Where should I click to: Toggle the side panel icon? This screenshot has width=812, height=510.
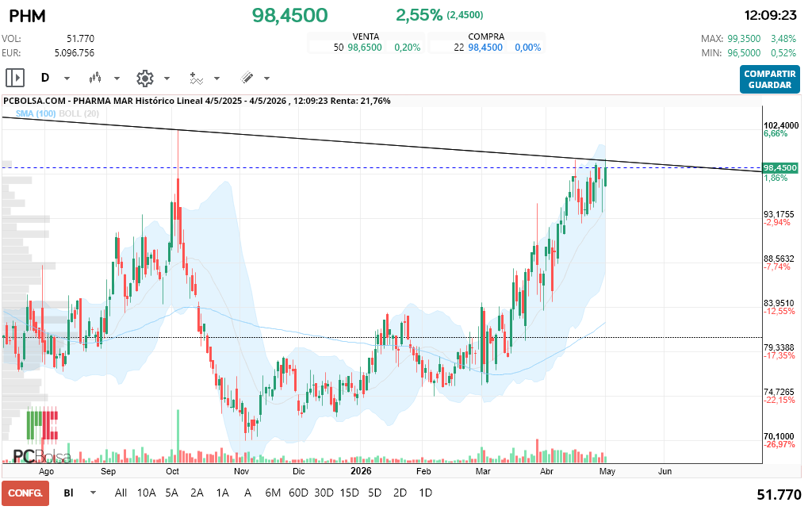pyautogui.click(x=15, y=79)
